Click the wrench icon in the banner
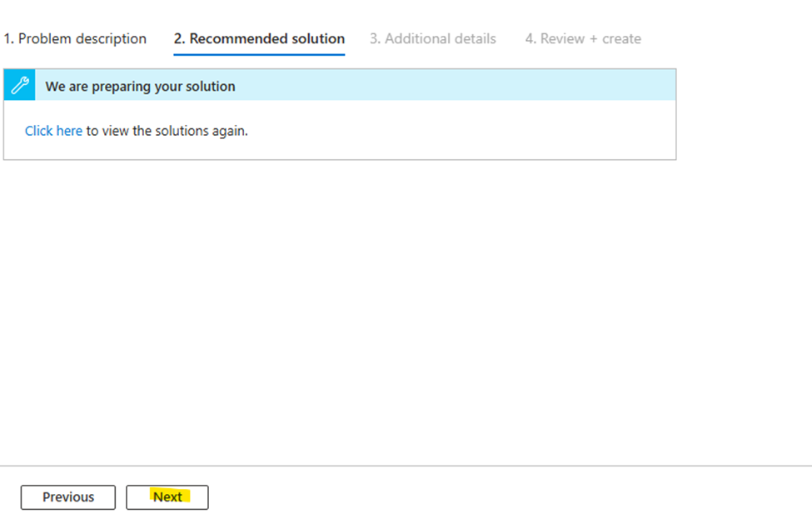Screen dimensions: 812x514 coord(20,85)
